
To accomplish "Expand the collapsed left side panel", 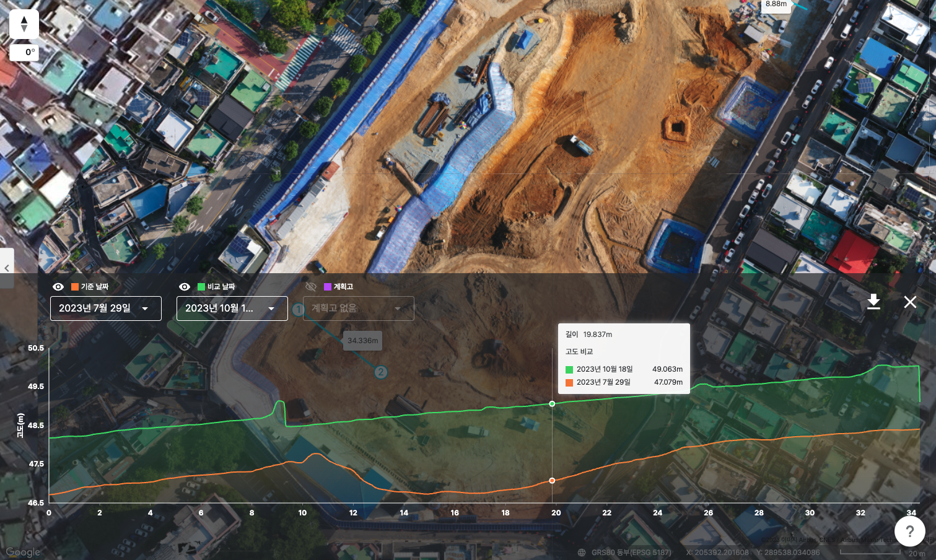I will [7, 268].
